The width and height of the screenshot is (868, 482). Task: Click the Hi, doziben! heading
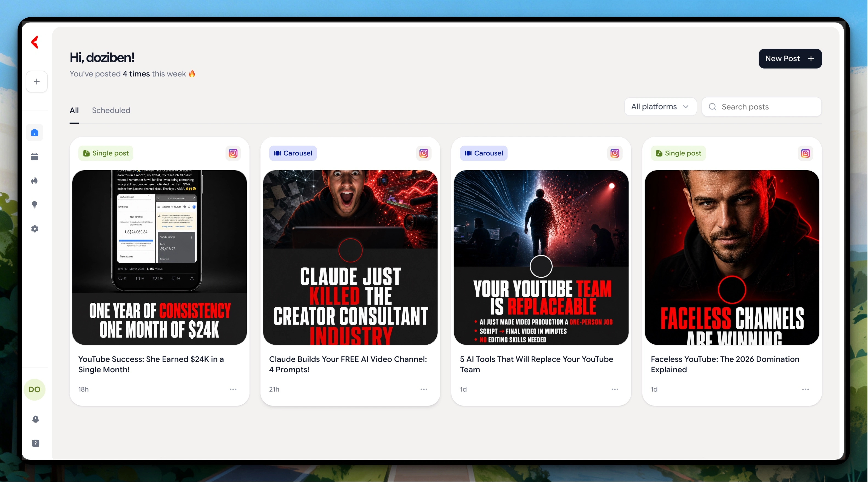click(102, 57)
